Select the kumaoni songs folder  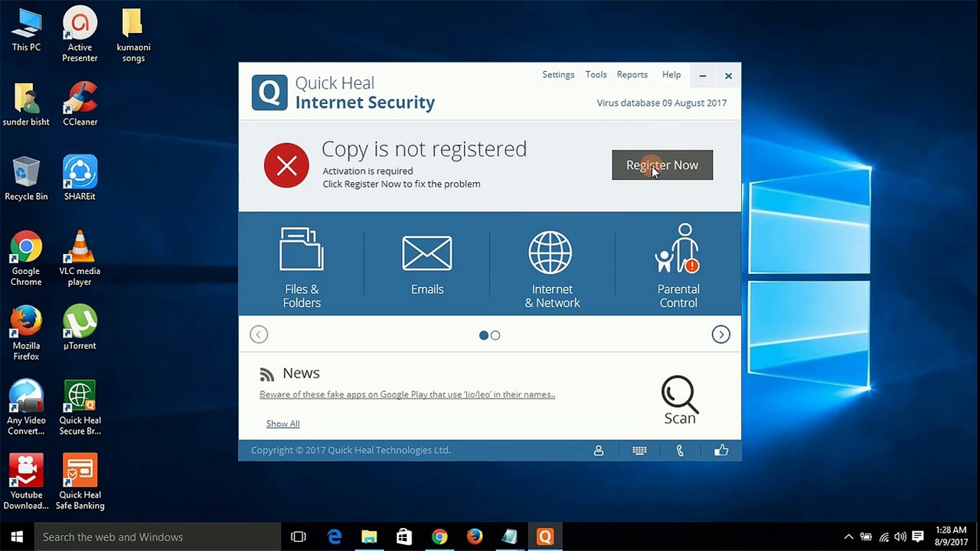click(133, 35)
